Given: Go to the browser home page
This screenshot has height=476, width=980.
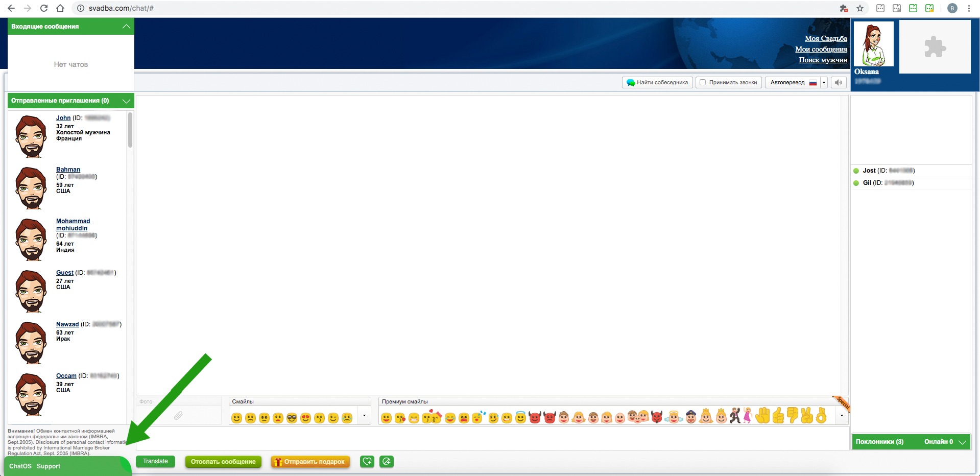Looking at the screenshot, I should [60, 8].
